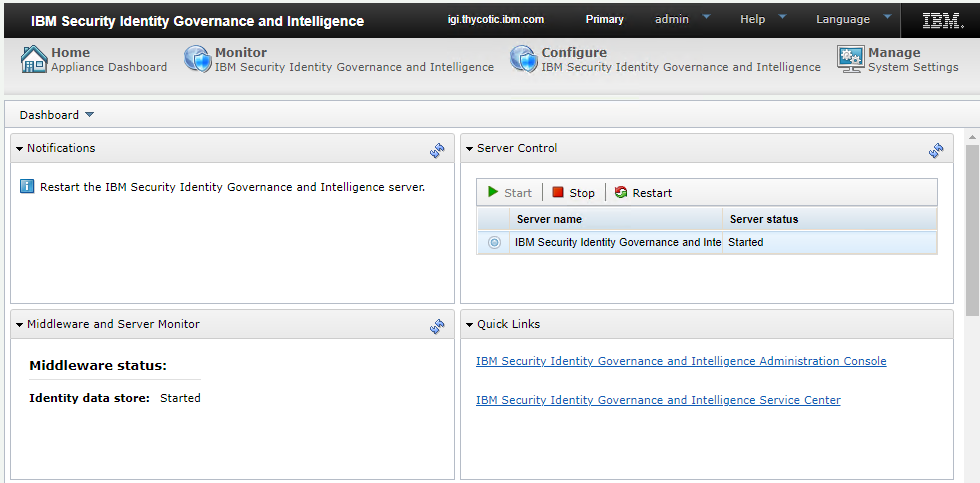Click the Monitor shield globe icon
This screenshot has width=980, height=483.
pos(198,59)
